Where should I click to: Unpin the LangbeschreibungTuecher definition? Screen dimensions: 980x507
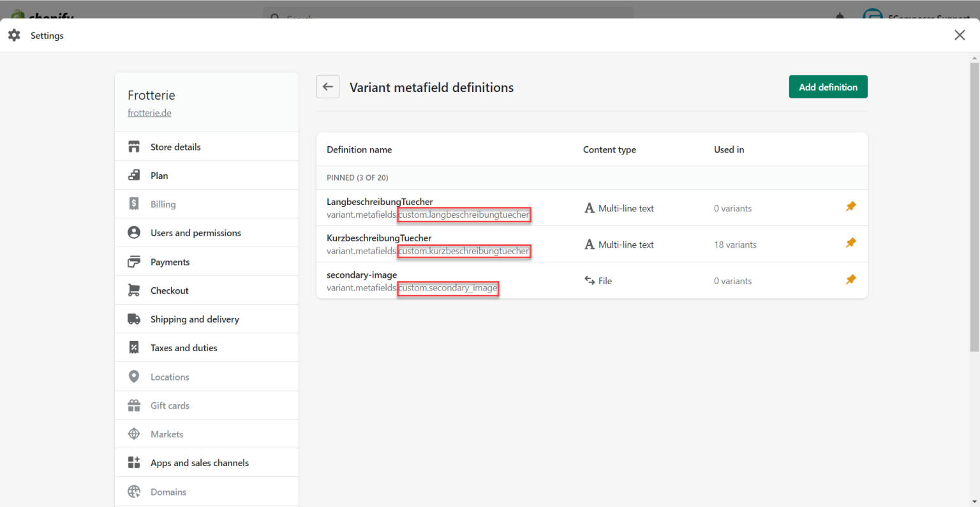tap(850, 206)
